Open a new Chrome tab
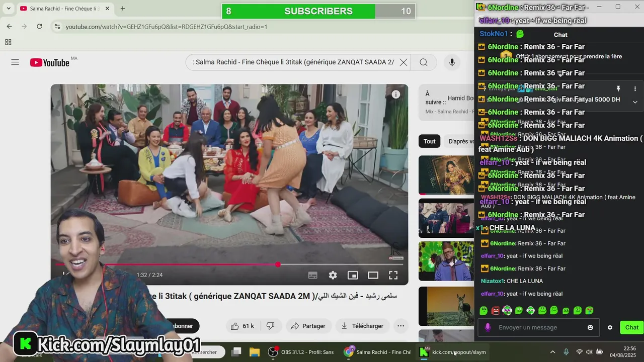Image resolution: width=644 pixels, height=362 pixels. (123, 9)
